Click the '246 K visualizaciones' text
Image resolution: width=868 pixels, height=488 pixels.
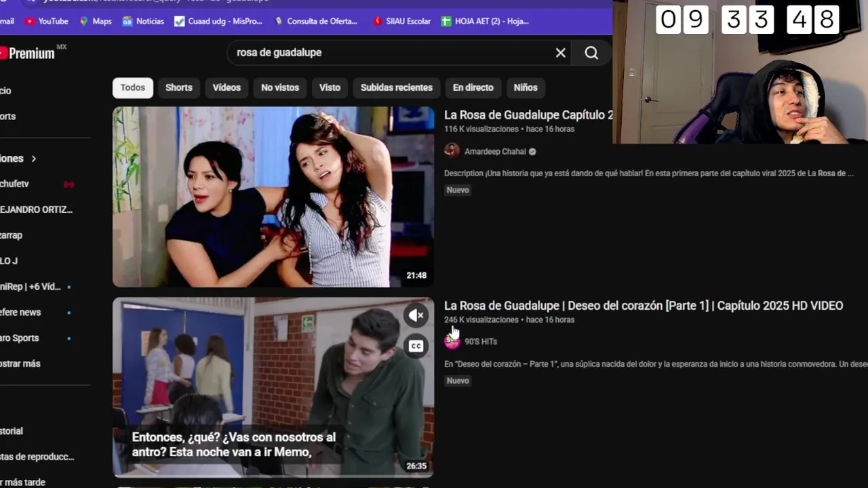(x=481, y=320)
